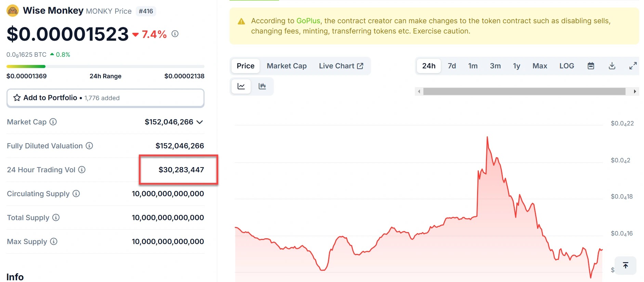Click Add to Portfolio button
Screen dimensions: 644x282
pyautogui.click(x=105, y=98)
